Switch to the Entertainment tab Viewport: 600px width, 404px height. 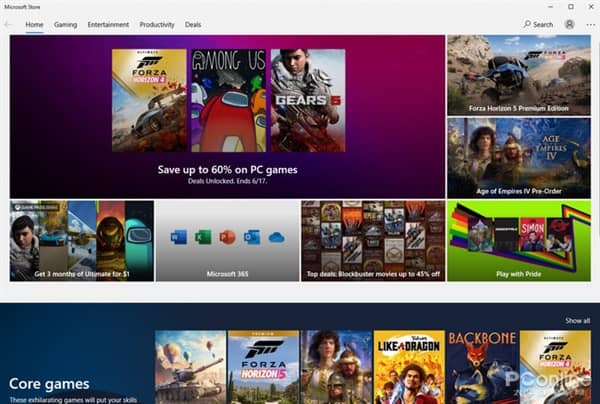107,24
